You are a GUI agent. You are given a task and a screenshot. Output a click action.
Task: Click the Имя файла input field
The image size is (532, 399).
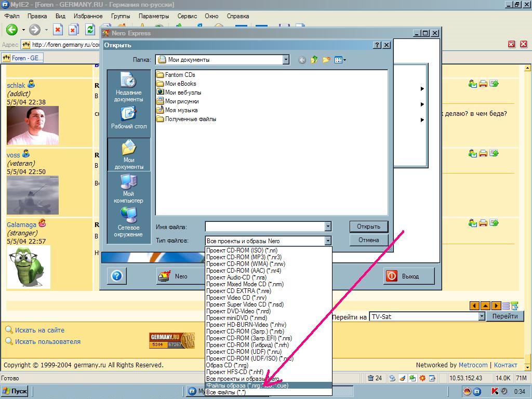265,227
